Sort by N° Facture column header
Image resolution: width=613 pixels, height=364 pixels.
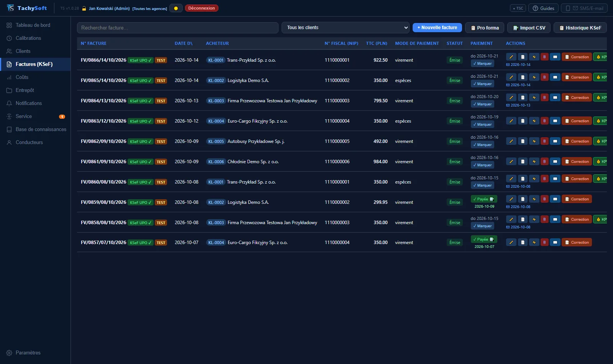(93, 43)
